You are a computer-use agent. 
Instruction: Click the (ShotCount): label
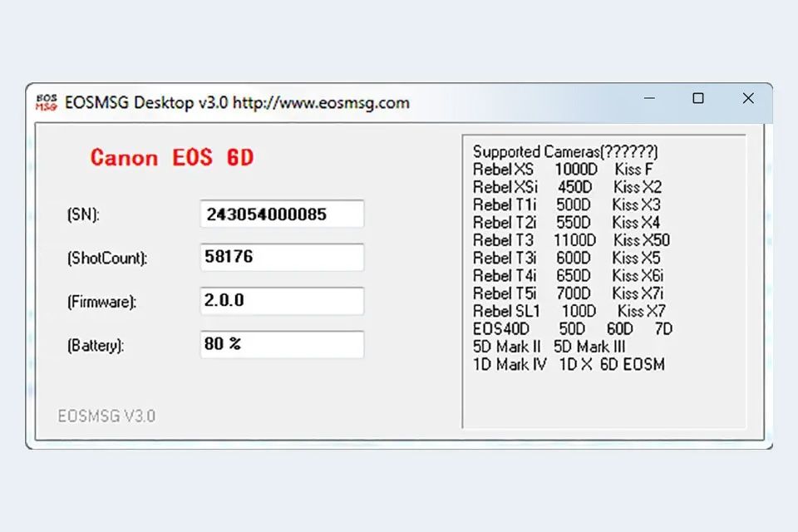coord(107,259)
